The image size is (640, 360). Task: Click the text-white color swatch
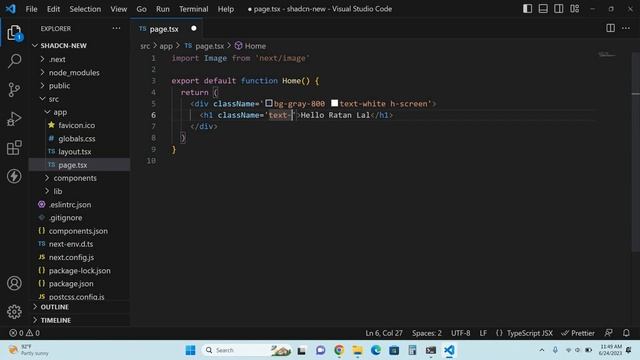coord(334,103)
